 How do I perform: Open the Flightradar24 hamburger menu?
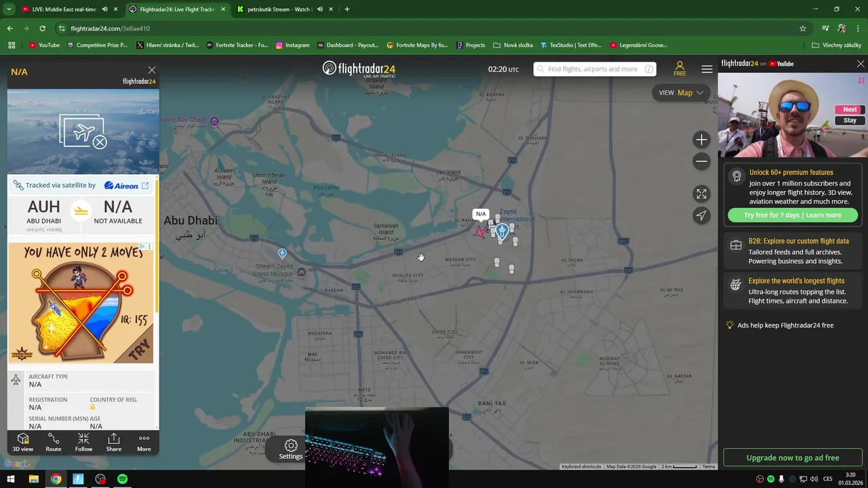tap(707, 69)
